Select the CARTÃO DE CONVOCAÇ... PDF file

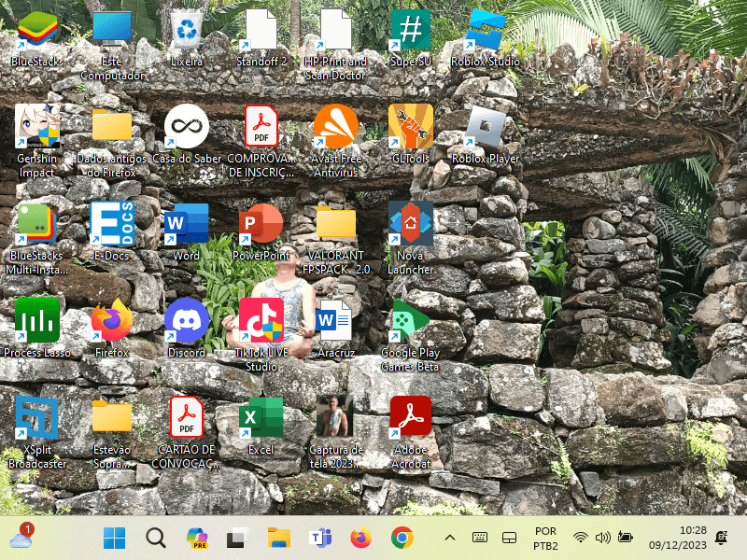click(186, 417)
